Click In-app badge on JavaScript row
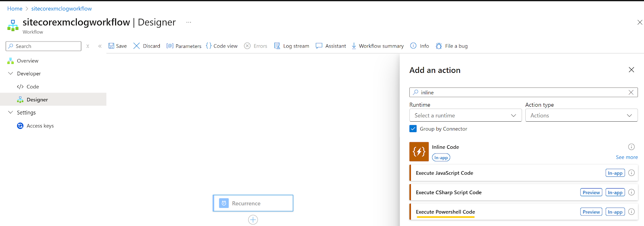 (x=615, y=173)
